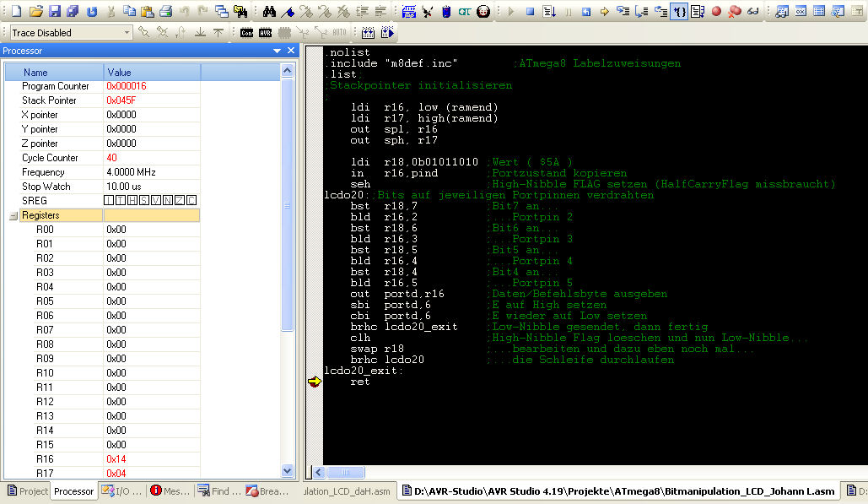Collapse the Registers tree node
The width and height of the screenshot is (868, 504).
pos(13,215)
